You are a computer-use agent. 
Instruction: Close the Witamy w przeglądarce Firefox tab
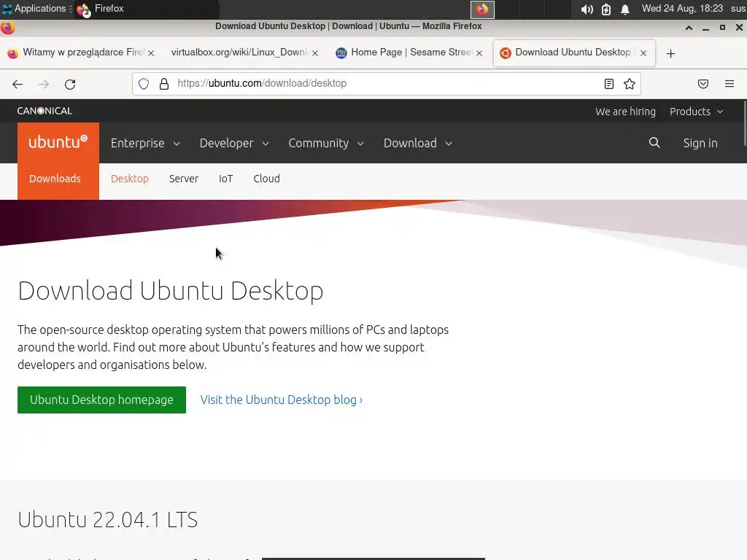tap(151, 53)
